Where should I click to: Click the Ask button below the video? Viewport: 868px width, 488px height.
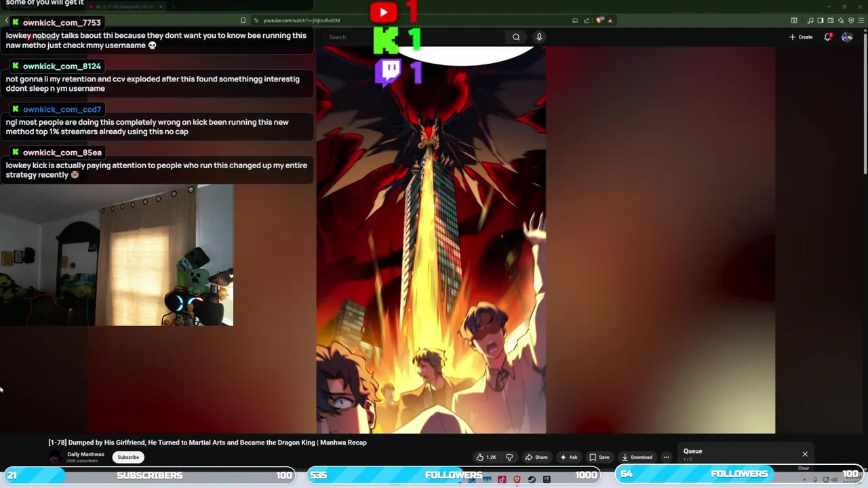[x=569, y=457]
